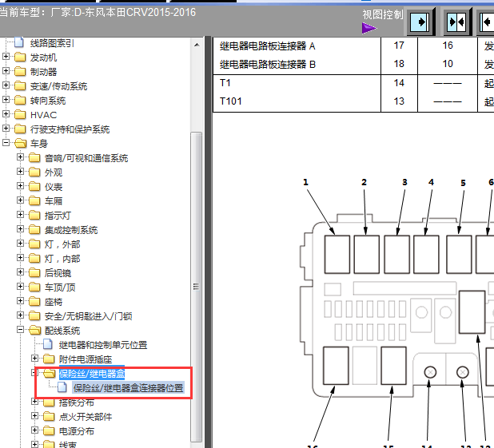Select the 变速/传动系统 tree item
The image size is (494, 448).
click(x=58, y=86)
